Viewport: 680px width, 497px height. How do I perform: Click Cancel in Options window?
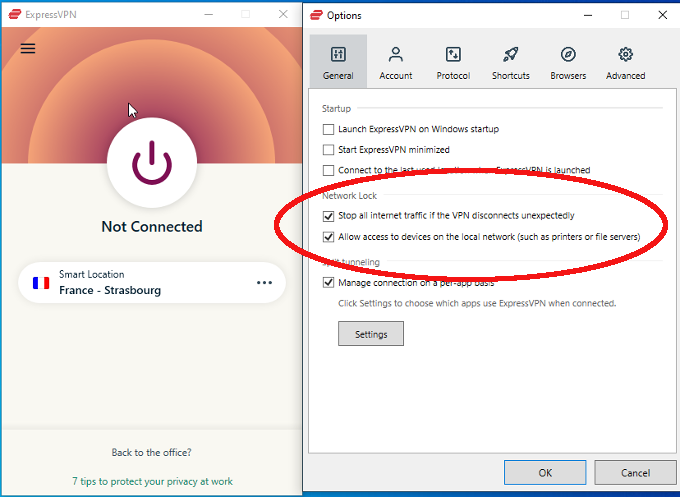(635, 472)
